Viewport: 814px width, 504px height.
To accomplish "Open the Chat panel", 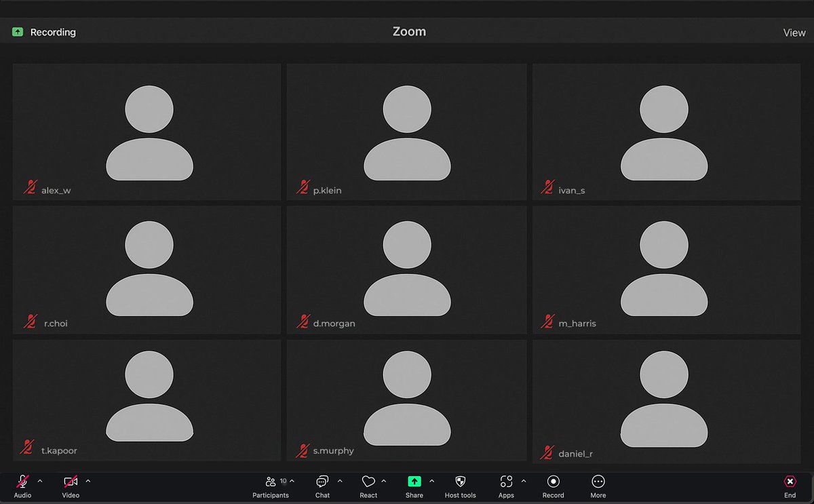I will [322, 486].
